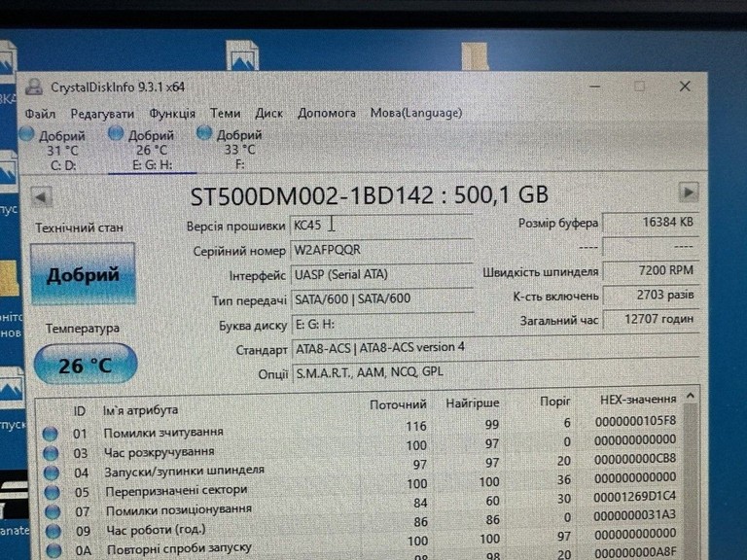Go to next disk with right arrow

point(689,192)
